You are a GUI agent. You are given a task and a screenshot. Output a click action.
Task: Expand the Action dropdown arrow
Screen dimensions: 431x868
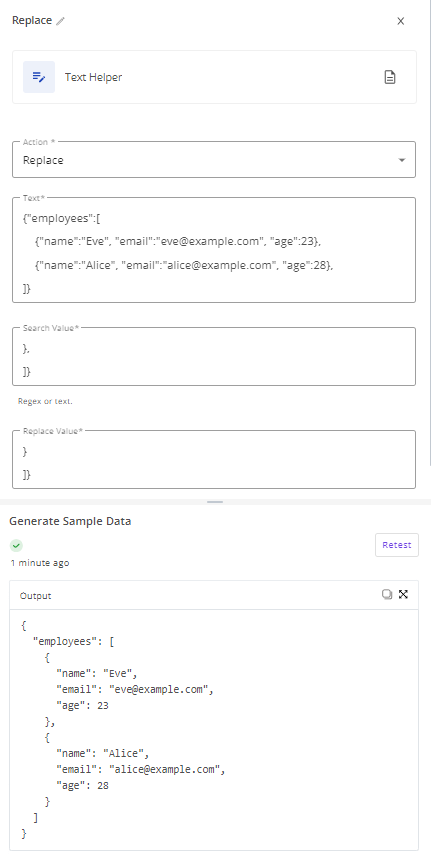pyautogui.click(x=402, y=160)
